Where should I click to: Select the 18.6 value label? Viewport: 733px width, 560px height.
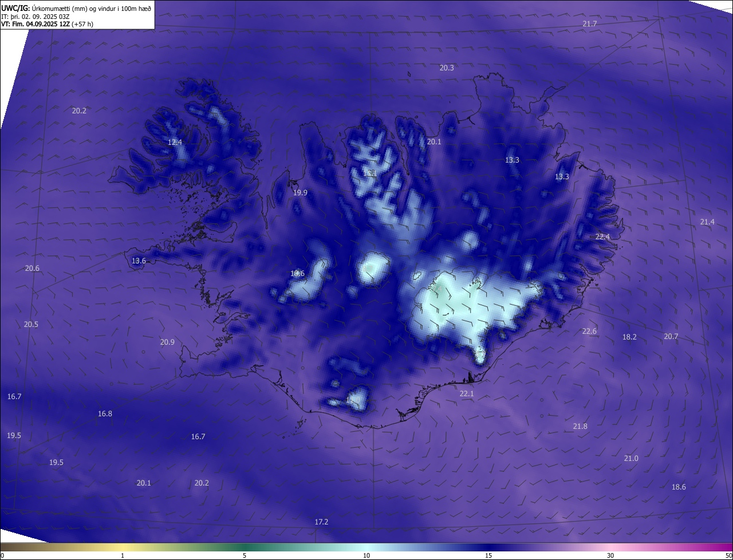coord(679,487)
